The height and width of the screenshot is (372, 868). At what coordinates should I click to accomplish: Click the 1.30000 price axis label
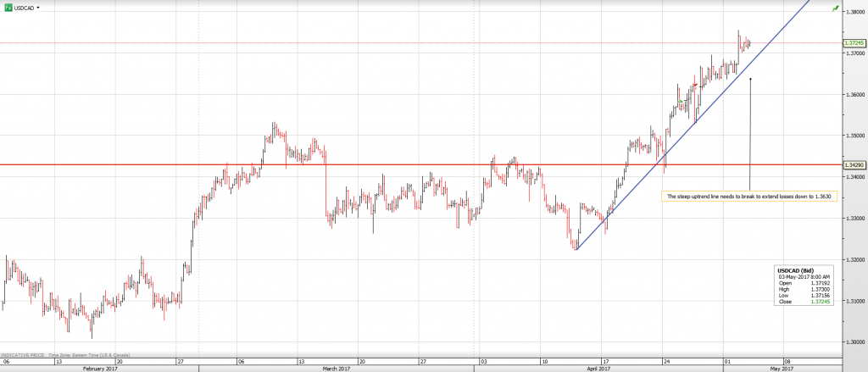(854, 342)
